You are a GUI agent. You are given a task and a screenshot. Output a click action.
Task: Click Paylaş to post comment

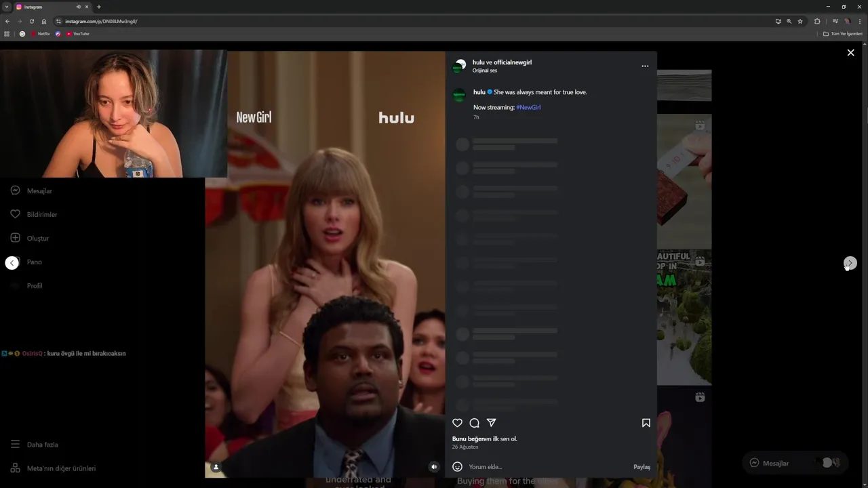[x=642, y=467]
